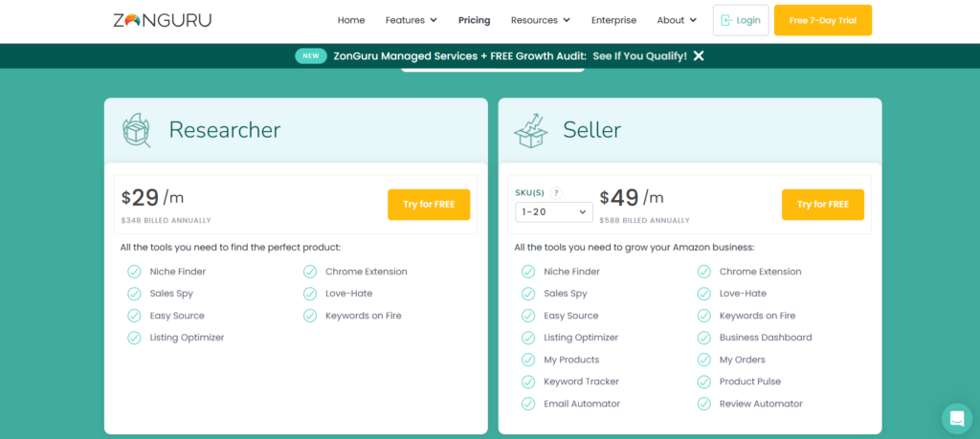Screen dimensions: 980x439
Task: Start the Free 7-Day Trial
Action: tap(822, 20)
